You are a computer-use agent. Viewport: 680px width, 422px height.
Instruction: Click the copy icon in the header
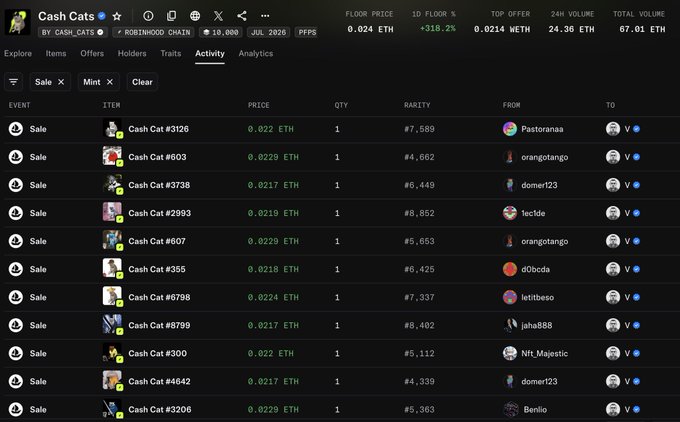point(172,16)
